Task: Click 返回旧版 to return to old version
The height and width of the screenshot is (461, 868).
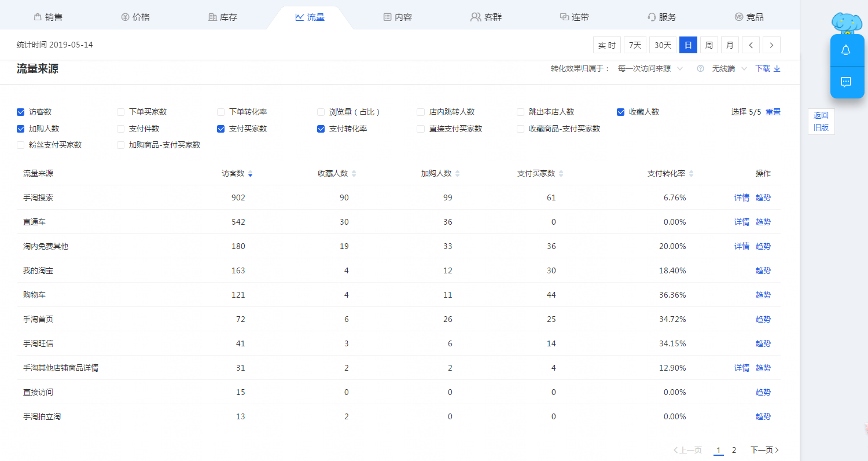Action: (x=821, y=122)
